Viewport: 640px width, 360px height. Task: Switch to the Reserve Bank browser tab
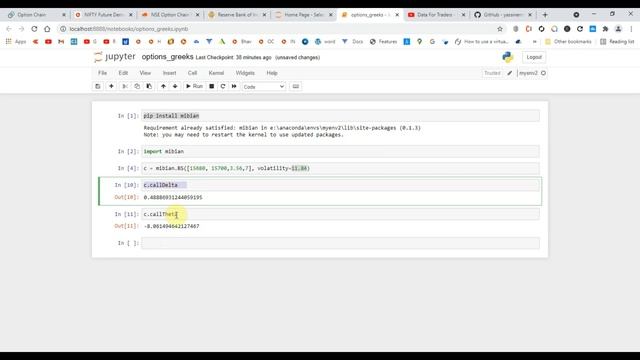tap(237, 15)
